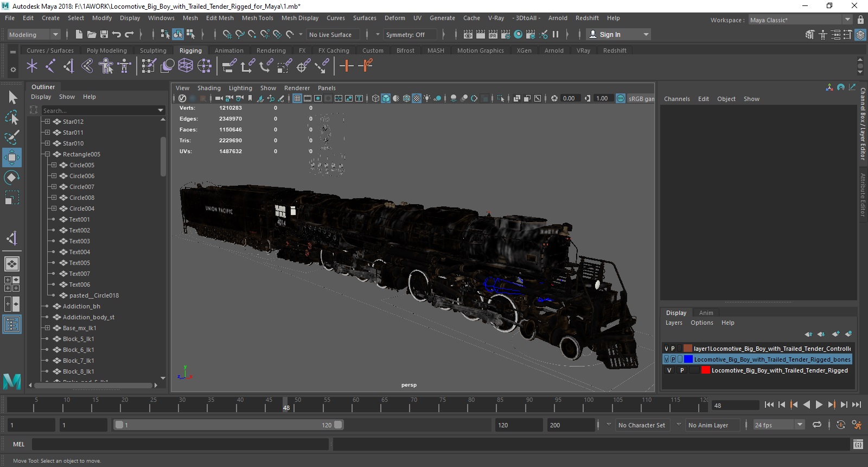Click the Create Joints shelf icon
This screenshot has width=868, height=467.
click(50, 66)
